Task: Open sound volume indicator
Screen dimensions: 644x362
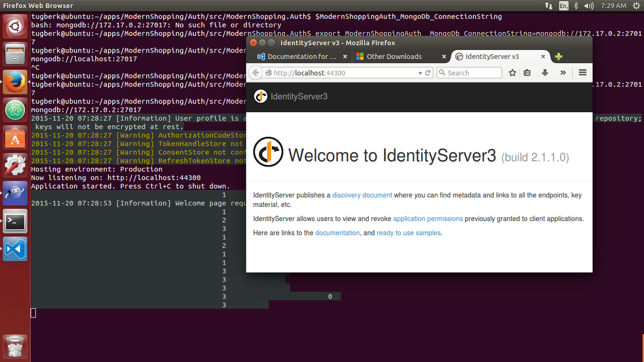Action: (x=589, y=6)
